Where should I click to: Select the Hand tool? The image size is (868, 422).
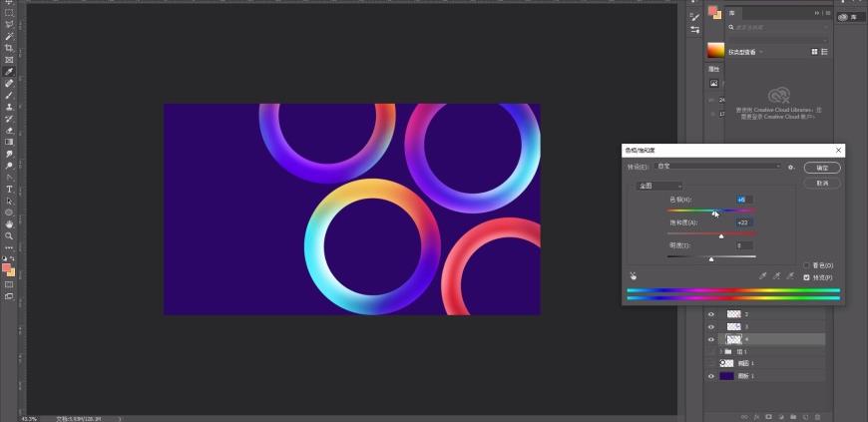pos(9,224)
